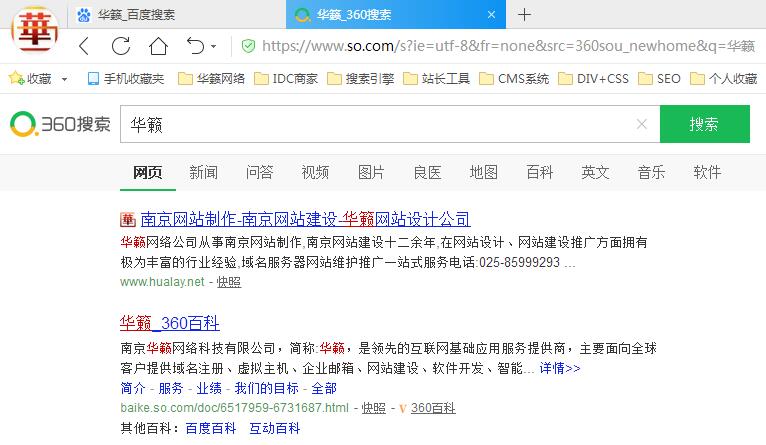Click the 详情>> link

coord(560,368)
